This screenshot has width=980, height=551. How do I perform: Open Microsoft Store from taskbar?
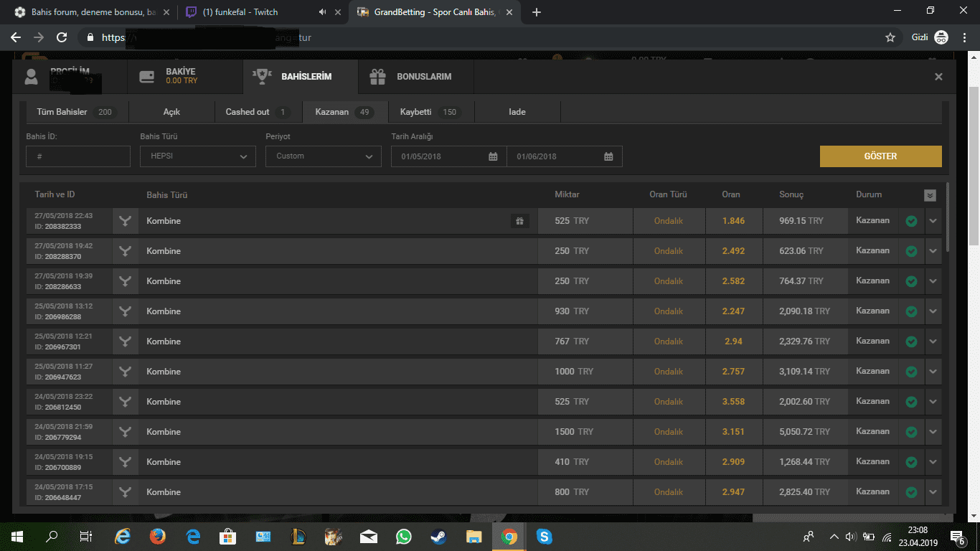[227, 537]
